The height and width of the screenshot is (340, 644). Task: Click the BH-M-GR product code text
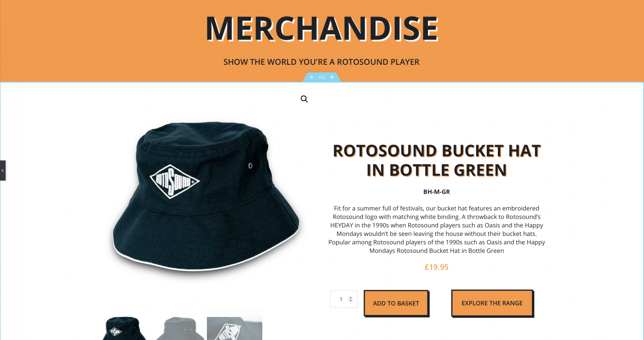(437, 192)
